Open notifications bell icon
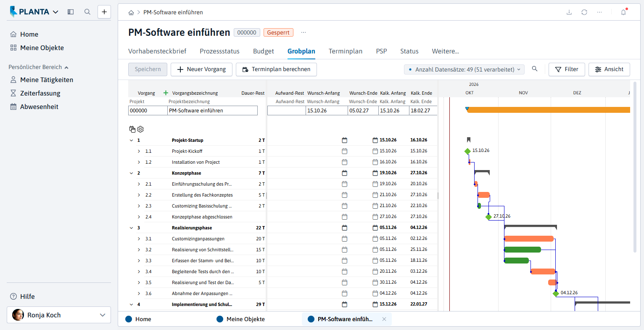This screenshot has width=644, height=330. click(x=623, y=12)
